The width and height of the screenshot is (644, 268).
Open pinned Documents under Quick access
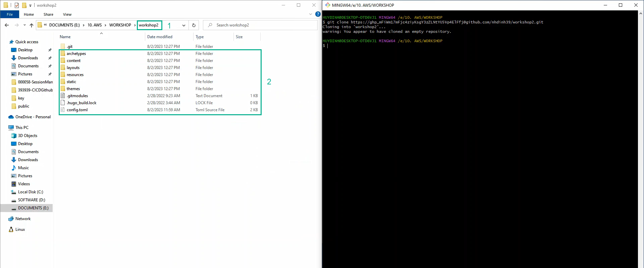tap(28, 66)
